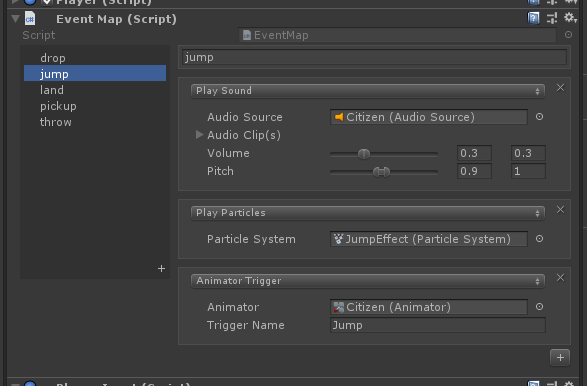Adjust the Pitch range slider
Image resolution: width=587 pixels, height=386 pixels.
384,172
